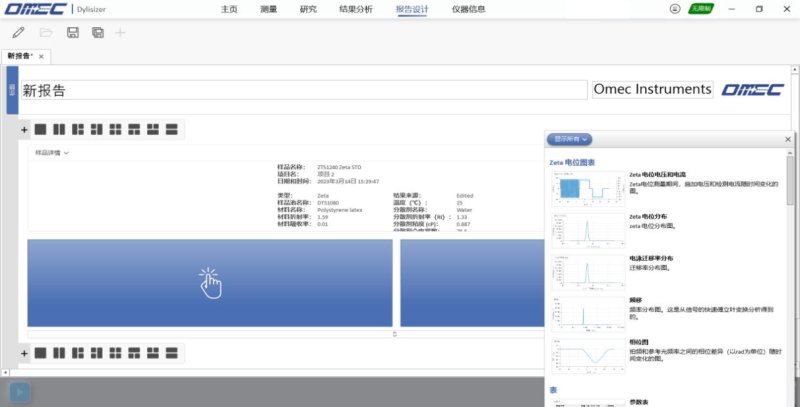This screenshot has width=800, height=407.
Task: Go to the 仪器信息 menu tab
Action: tap(468, 9)
